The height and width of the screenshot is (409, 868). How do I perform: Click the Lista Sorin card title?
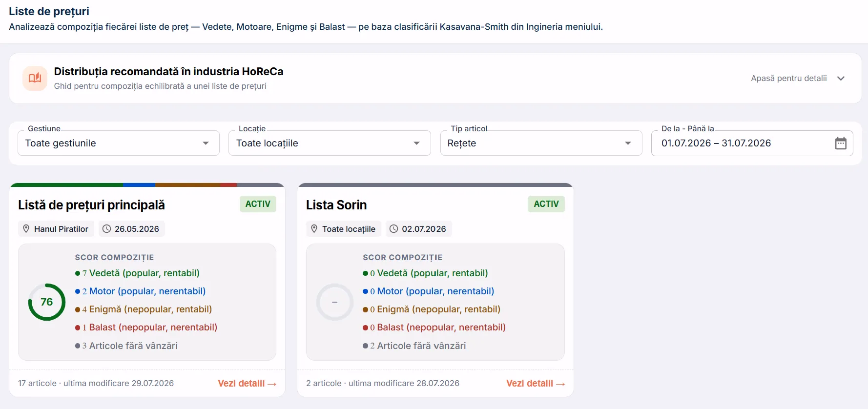(336, 205)
